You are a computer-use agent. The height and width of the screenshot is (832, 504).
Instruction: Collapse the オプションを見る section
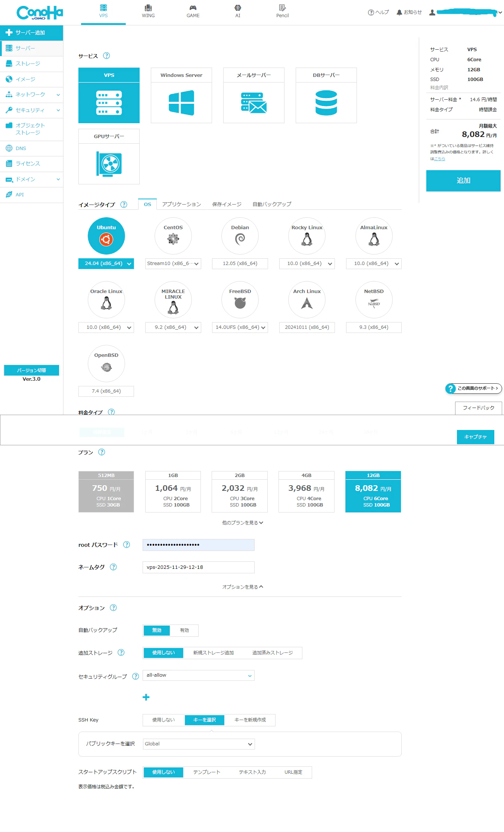coord(243,587)
